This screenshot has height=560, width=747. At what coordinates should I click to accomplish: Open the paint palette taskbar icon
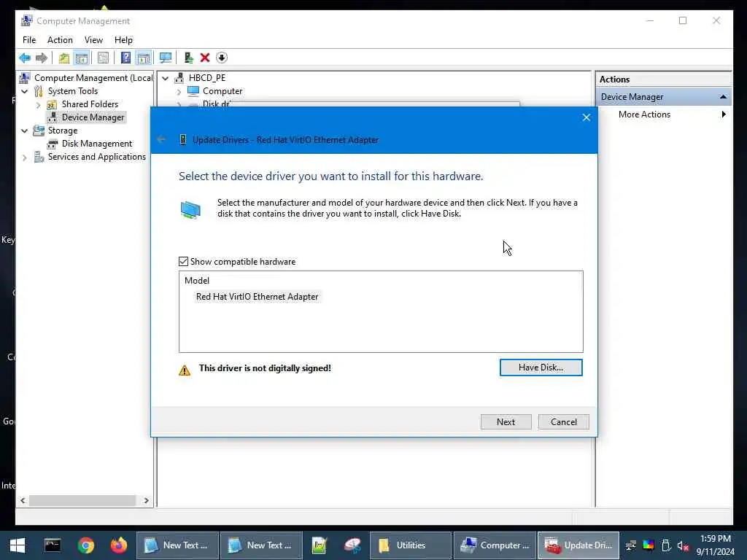point(353,545)
